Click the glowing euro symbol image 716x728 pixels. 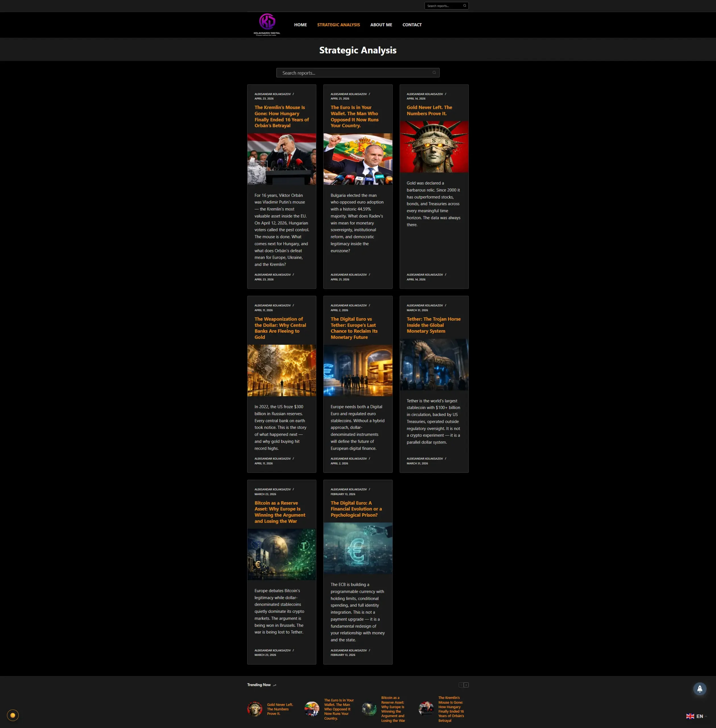[x=358, y=548]
